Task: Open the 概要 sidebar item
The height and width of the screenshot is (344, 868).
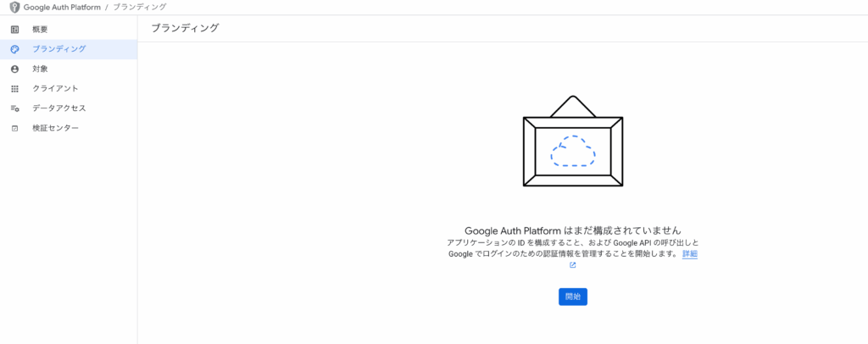Action: (69, 30)
